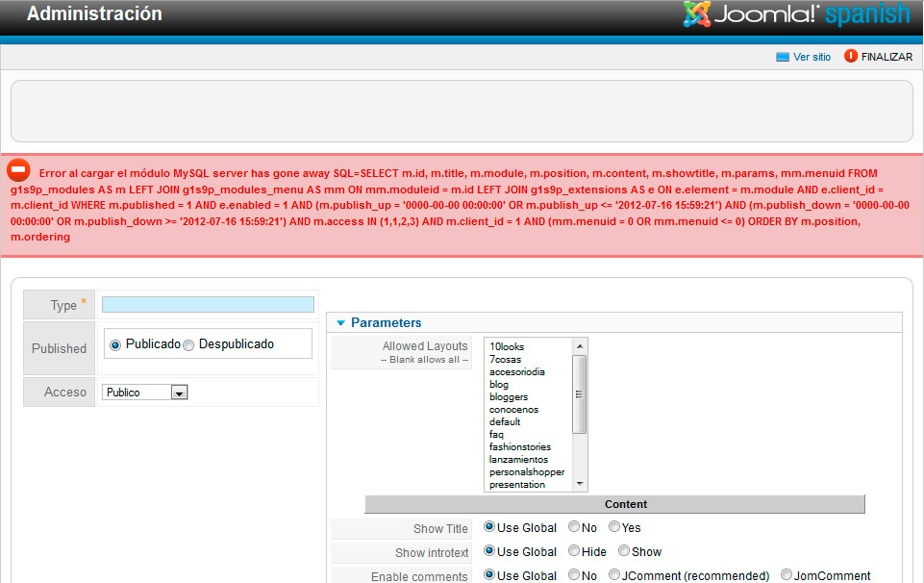This screenshot has width=924, height=583.
Task: Click the red error stop icon
Action: [x=18, y=170]
